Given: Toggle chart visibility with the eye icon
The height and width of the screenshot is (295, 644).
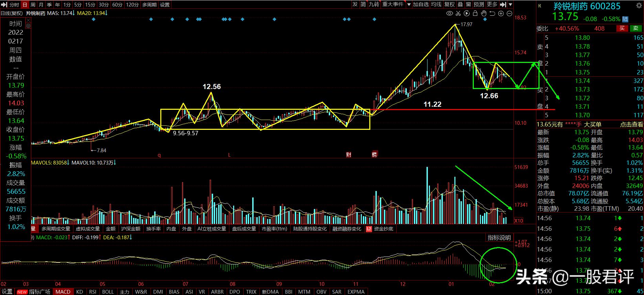Looking at the screenshot, I should [449, 14].
